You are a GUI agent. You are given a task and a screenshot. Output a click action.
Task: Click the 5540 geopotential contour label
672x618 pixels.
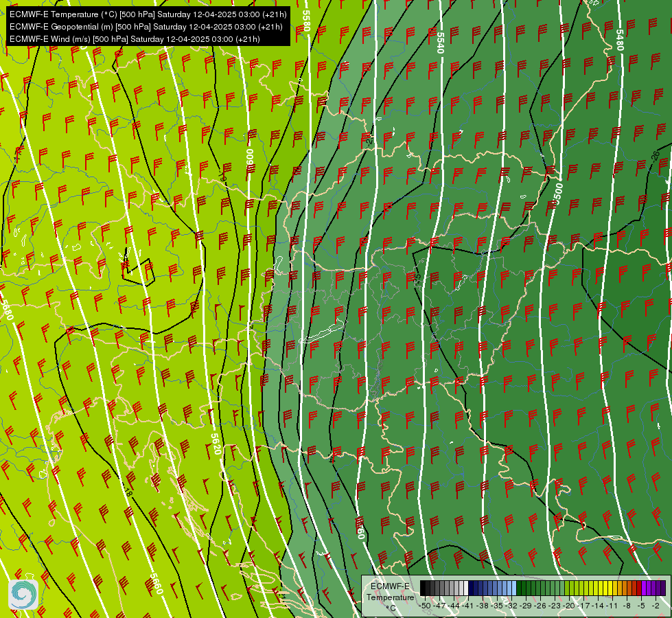click(x=440, y=43)
